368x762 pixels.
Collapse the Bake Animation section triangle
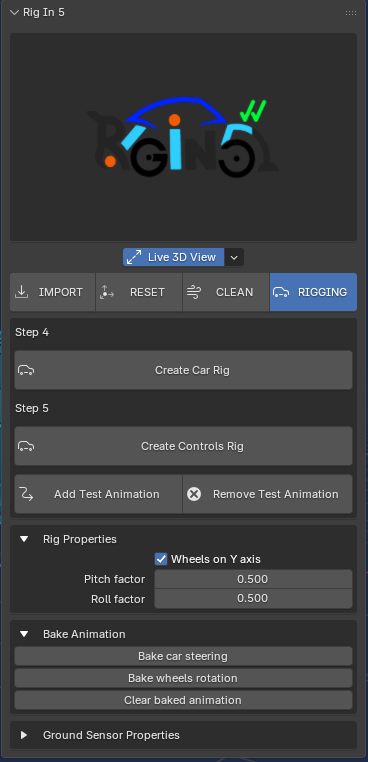click(x=24, y=634)
